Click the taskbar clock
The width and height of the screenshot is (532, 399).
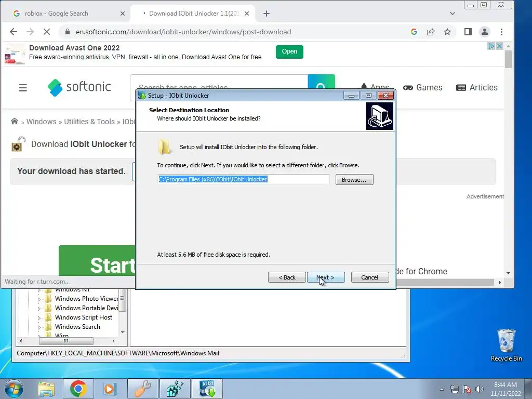point(506,389)
